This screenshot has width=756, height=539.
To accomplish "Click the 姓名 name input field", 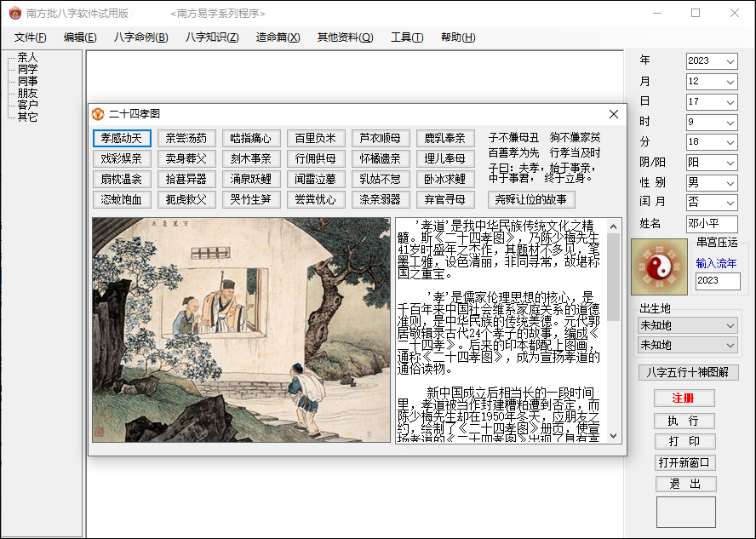I will (712, 224).
